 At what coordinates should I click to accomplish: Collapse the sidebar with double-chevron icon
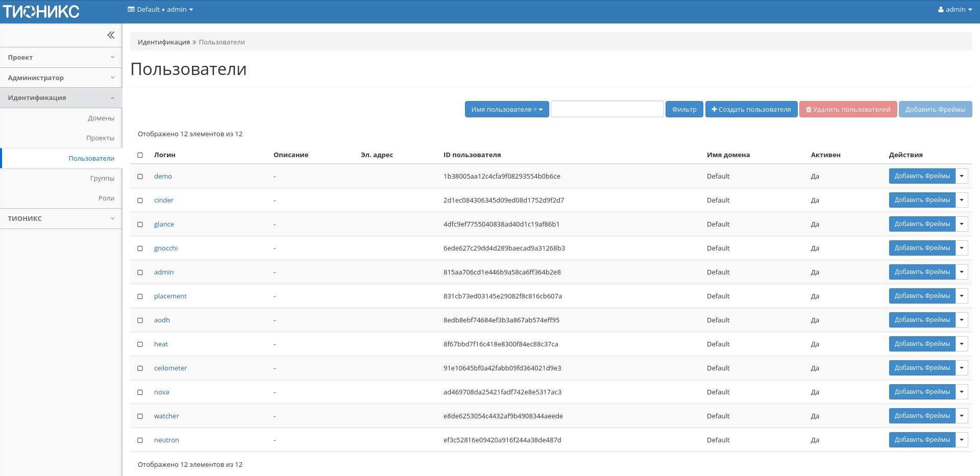click(x=111, y=35)
